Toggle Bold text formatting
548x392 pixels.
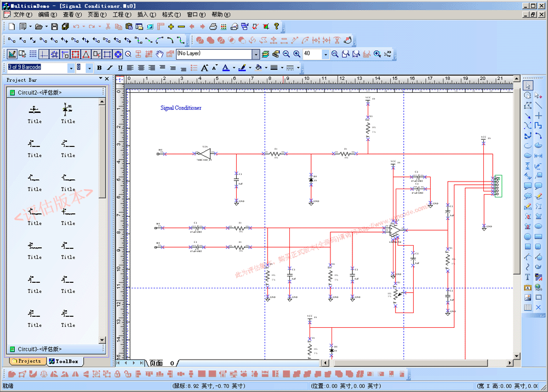(99, 68)
